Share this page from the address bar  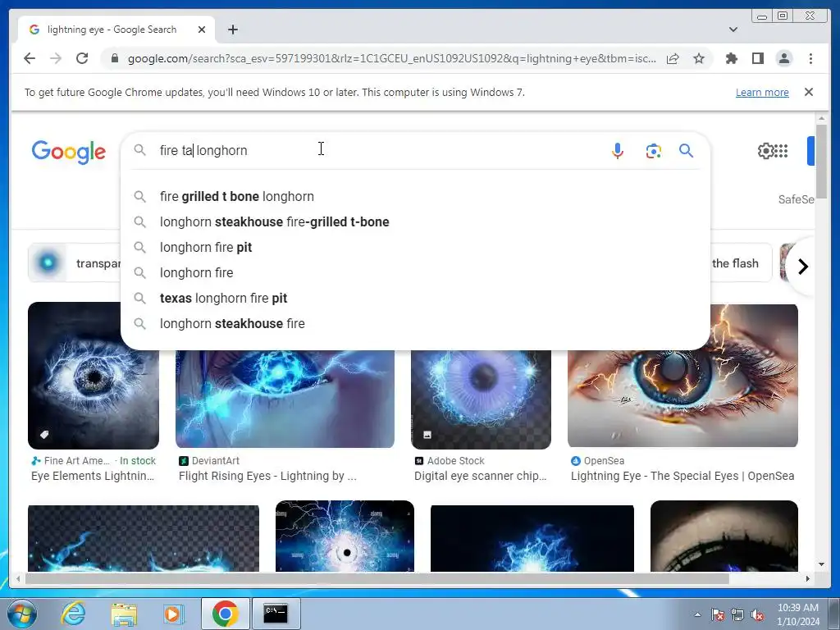pyautogui.click(x=673, y=58)
